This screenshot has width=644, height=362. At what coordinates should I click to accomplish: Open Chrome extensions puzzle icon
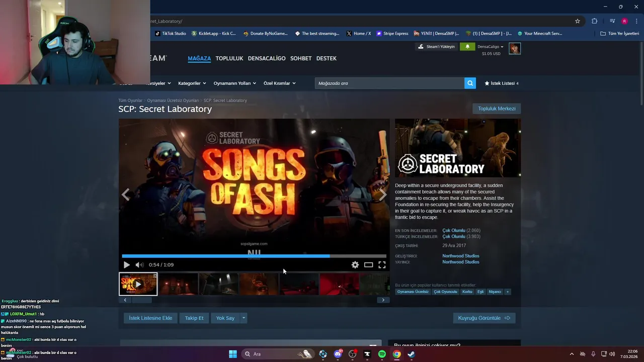(595, 21)
